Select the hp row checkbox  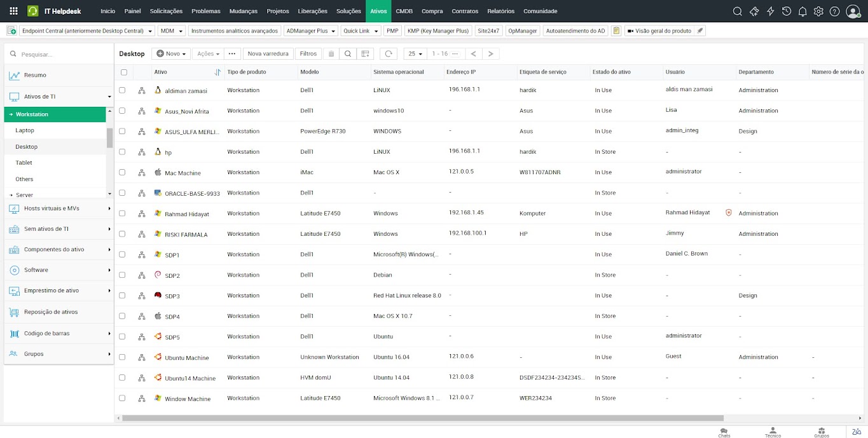pyautogui.click(x=122, y=152)
